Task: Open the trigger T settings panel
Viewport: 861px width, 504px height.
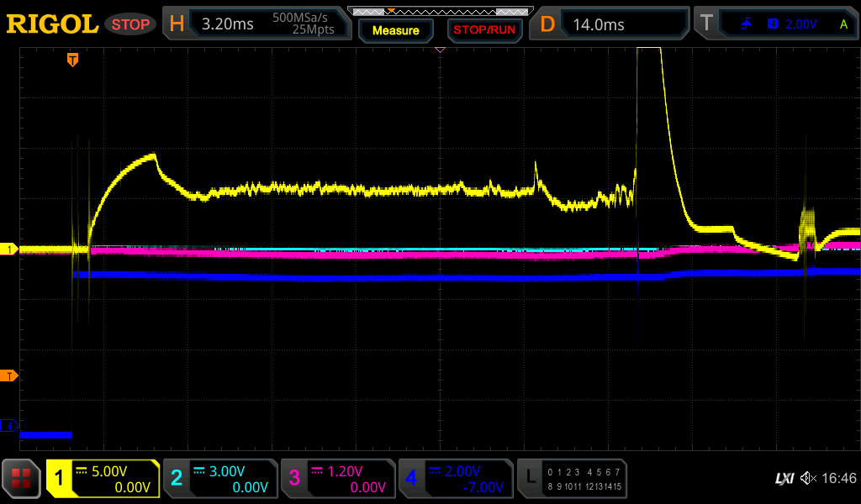Action: 775,24
